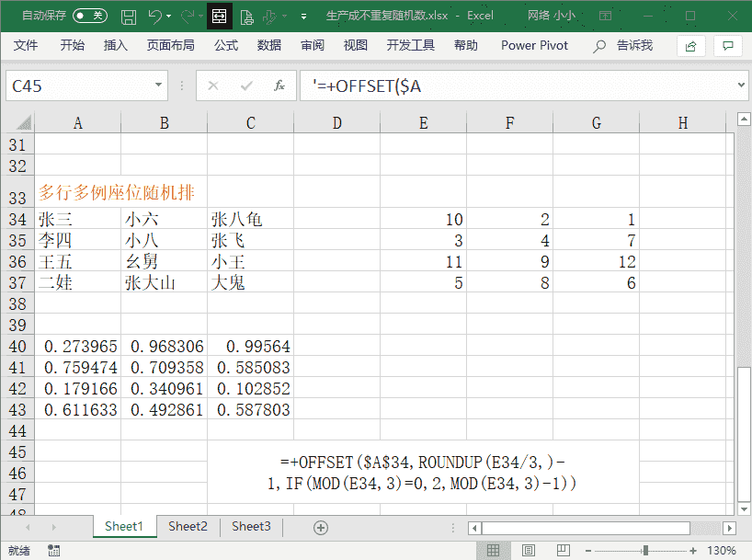Click the cell with value 12
The height and width of the screenshot is (560, 752).
(x=596, y=261)
